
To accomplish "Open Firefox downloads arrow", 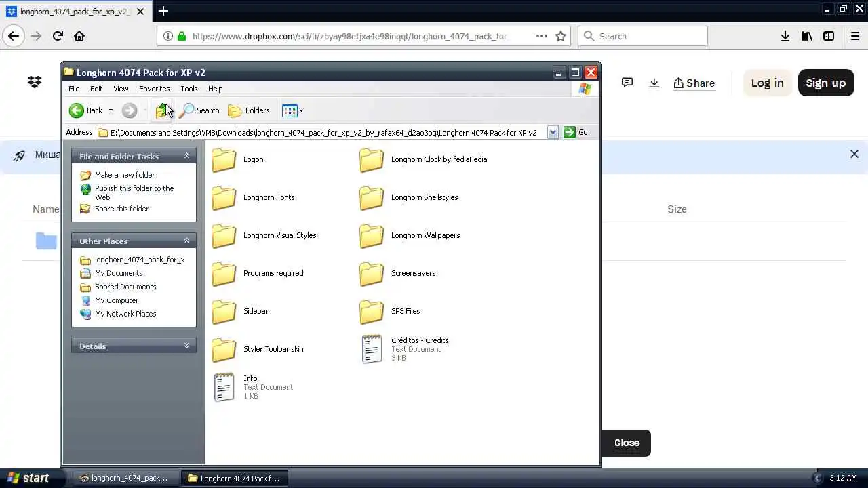I will (x=785, y=36).
